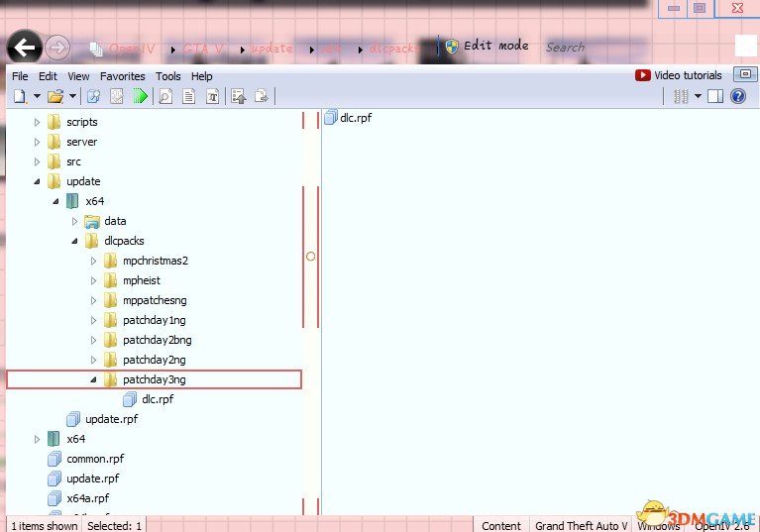
Task: Click the '1 items shown' status text
Action: pos(45,526)
